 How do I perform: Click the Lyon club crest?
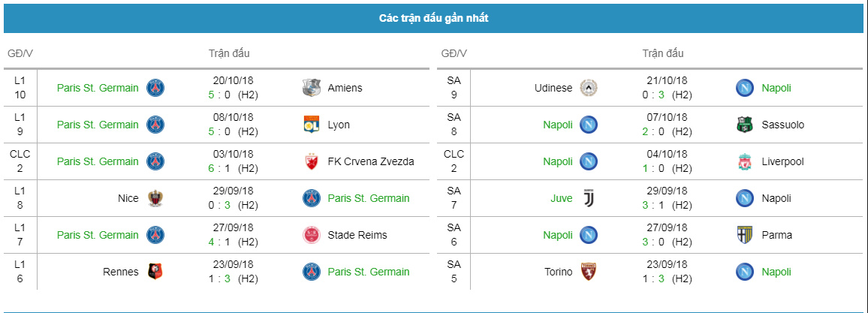click(312, 125)
